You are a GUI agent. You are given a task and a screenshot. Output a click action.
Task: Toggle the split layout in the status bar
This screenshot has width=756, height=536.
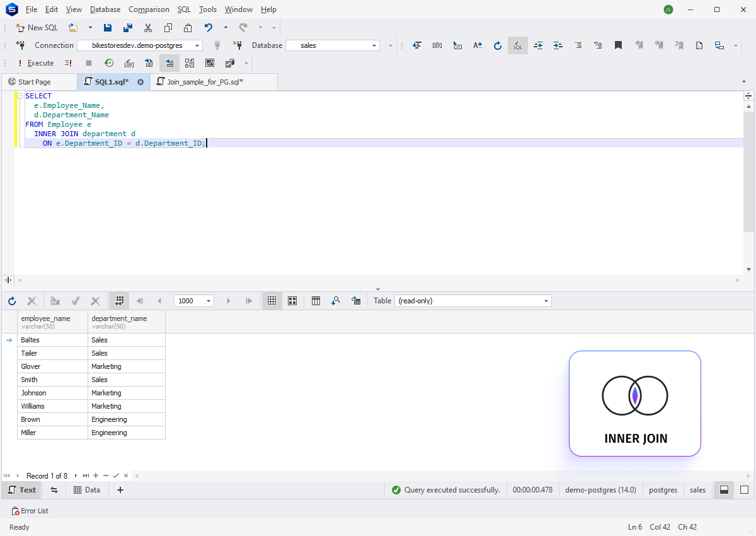coord(723,490)
